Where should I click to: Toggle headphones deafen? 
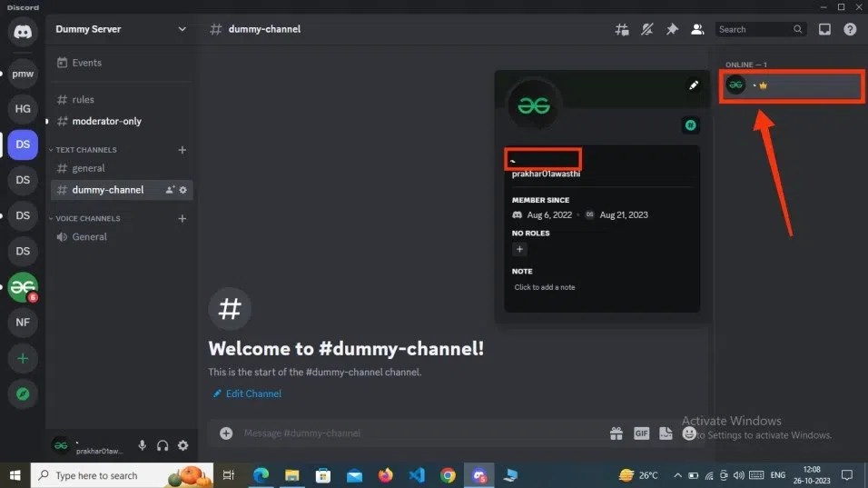163,446
